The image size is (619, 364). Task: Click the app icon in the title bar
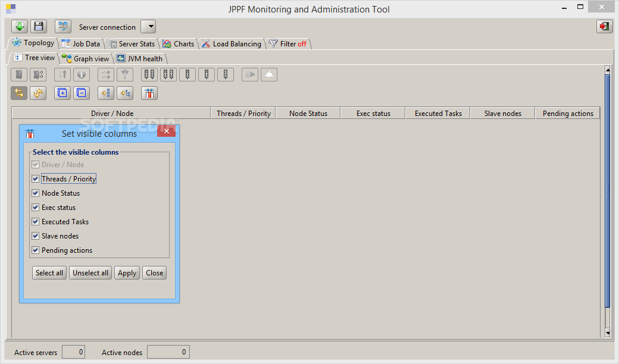tap(11, 9)
